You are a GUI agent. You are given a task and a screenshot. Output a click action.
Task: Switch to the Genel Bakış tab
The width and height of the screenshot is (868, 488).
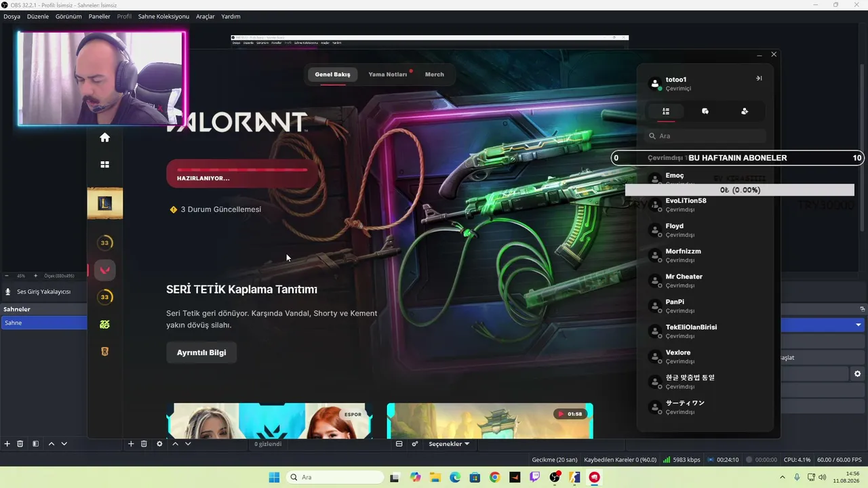[332, 74]
